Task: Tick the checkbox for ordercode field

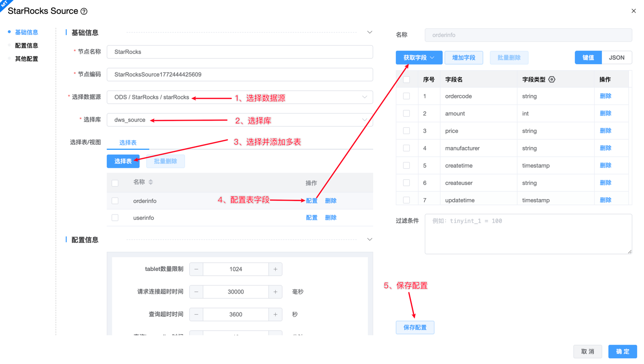Action: tap(406, 96)
